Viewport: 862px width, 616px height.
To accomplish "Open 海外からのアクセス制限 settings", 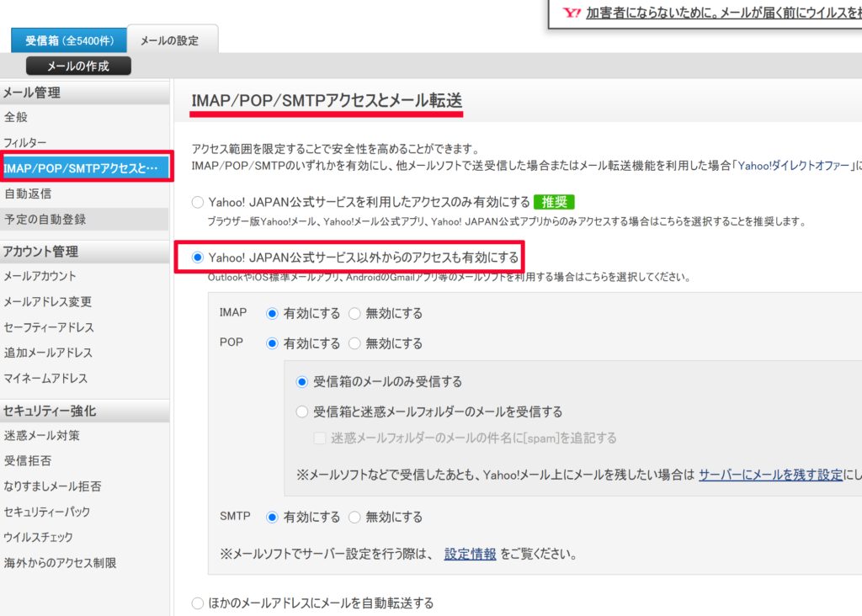I will [x=60, y=562].
